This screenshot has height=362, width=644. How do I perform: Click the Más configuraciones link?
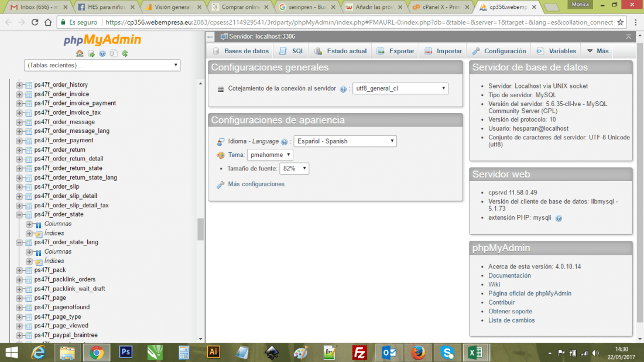(x=256, y=184)
